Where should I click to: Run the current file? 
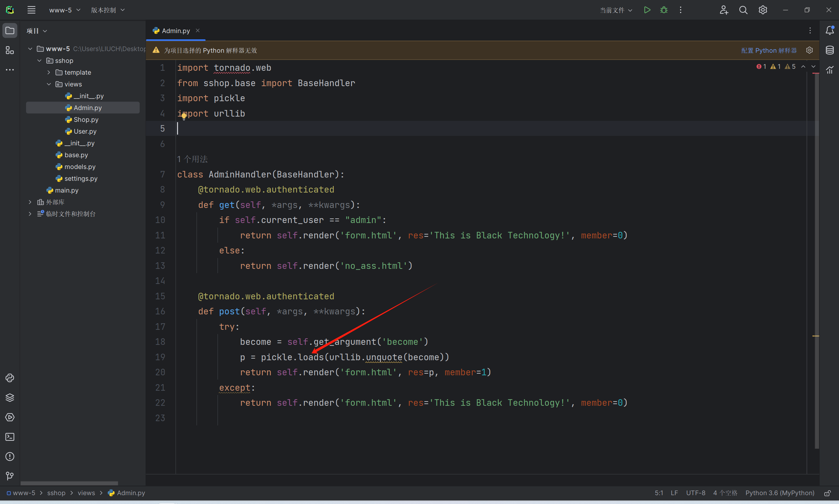(647, 10)
